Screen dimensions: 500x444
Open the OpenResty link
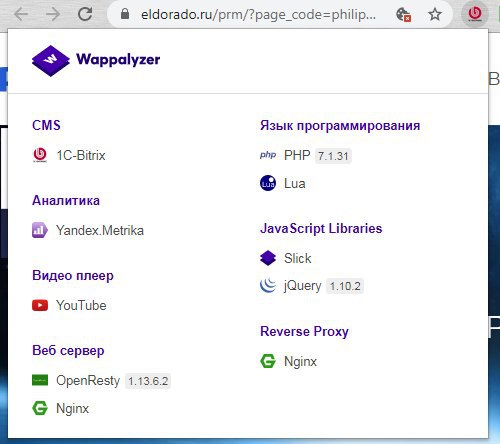[x=88, y=381]
